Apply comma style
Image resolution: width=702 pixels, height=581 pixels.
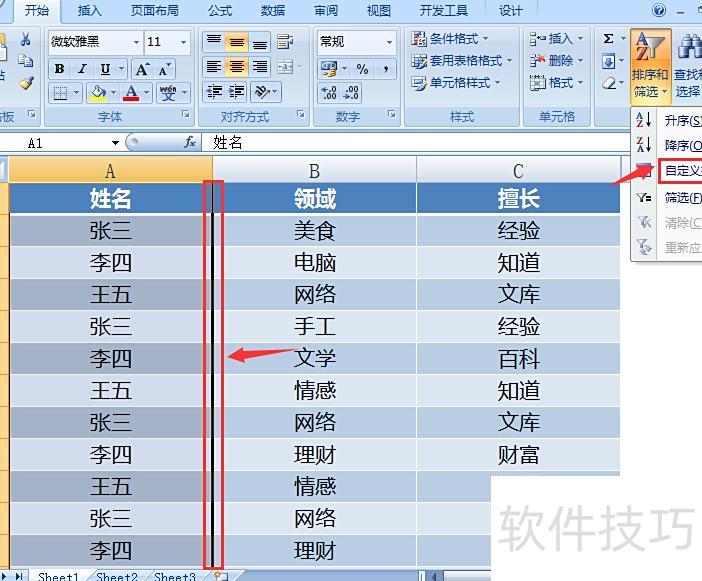(386, 69)
